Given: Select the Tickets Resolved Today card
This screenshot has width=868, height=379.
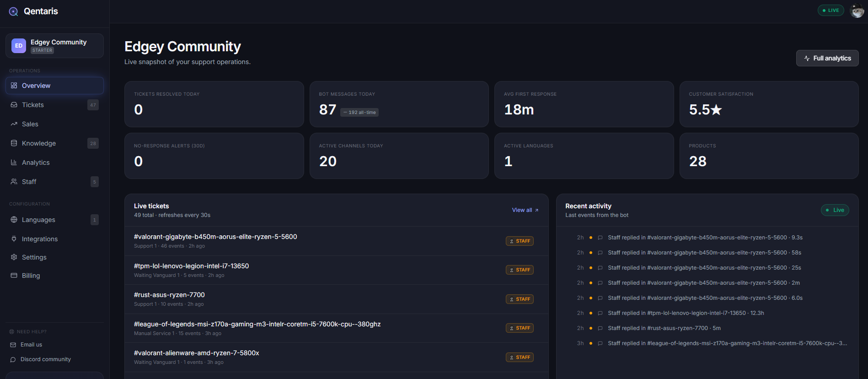Looking at the screenshot, I should point(214,104).
